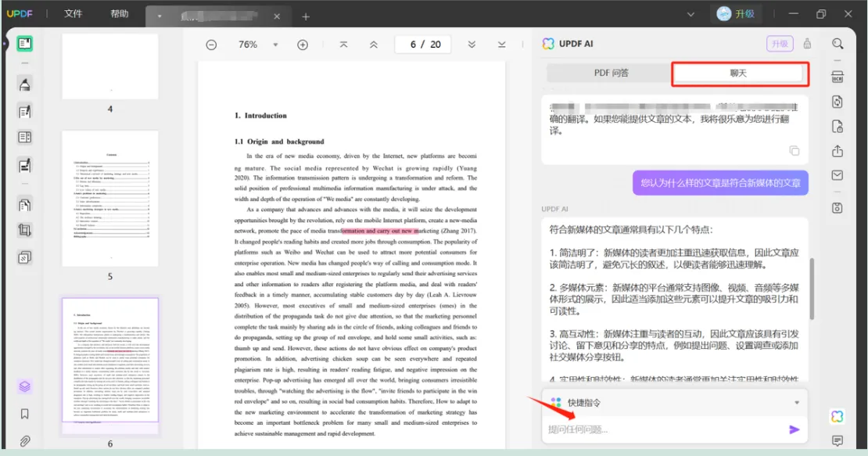868x456 pixels.
Task: Open the Layers panel
Action: [x=24, y=386]
